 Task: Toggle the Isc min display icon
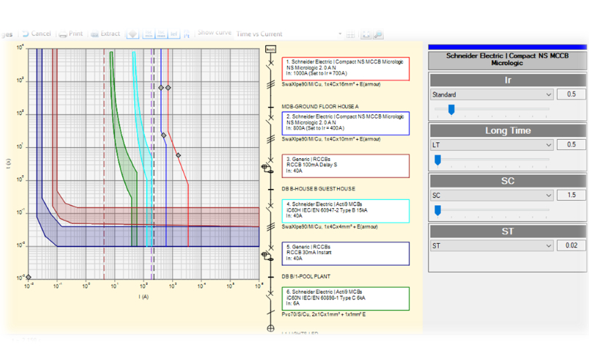(149, 34)
